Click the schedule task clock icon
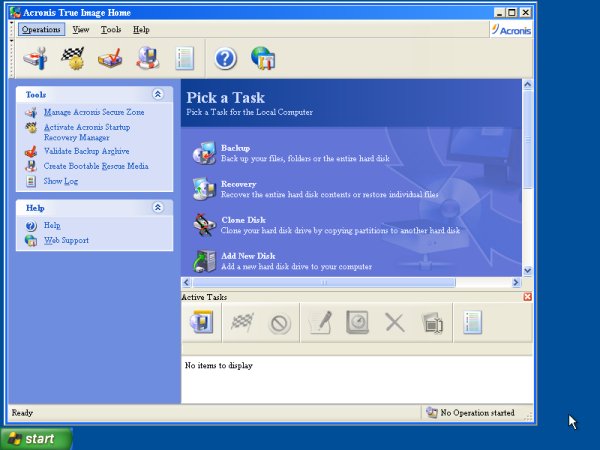Image resolution: width=600 pixels, height=450 pixels. (357, 322)
